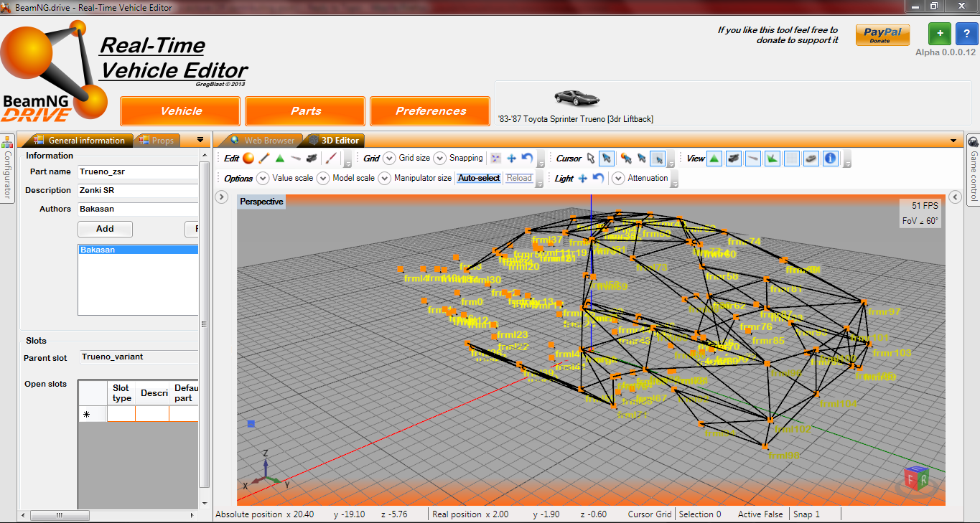The image size is (980, 523).
Task: Choose the small cursor on gray square
Action: click(658, 159)
